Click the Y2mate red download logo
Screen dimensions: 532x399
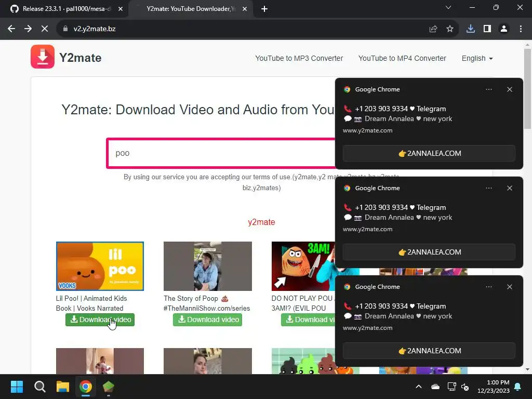click(x=43, y=57)
